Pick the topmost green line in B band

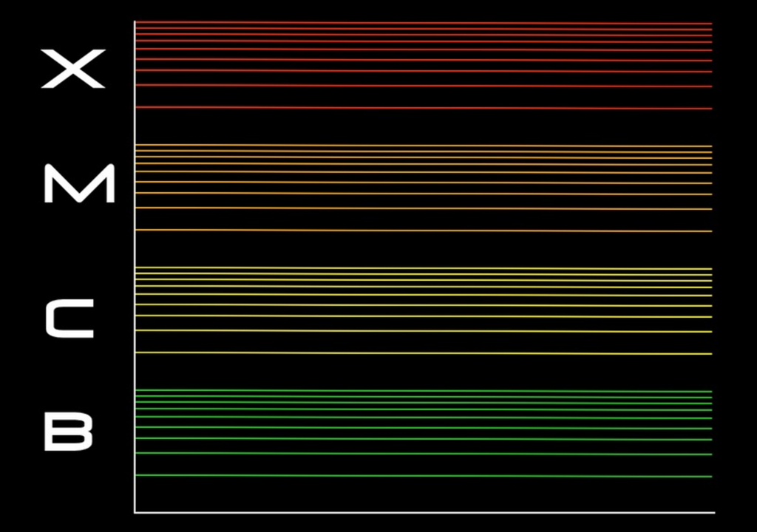423,391
